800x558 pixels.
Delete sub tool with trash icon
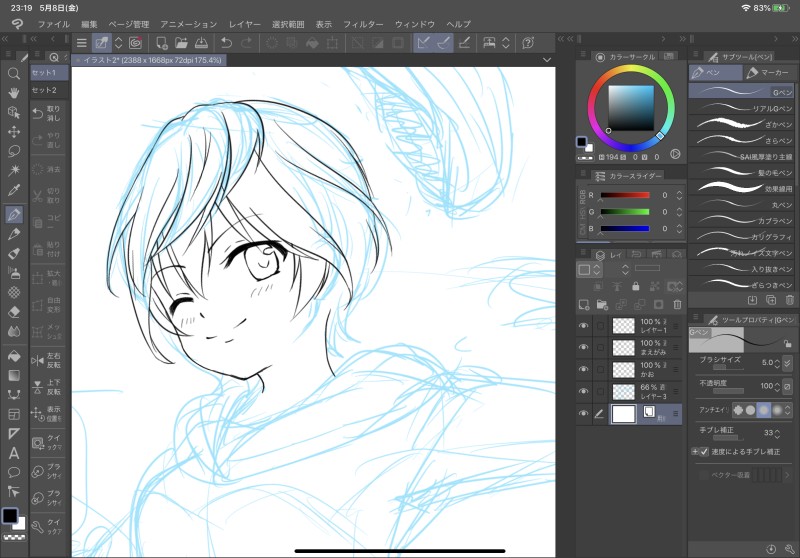point(790,300)
